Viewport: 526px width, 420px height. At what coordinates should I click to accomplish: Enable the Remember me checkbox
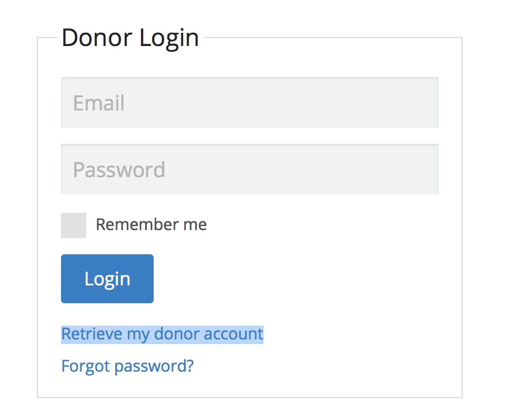(74, 225)
